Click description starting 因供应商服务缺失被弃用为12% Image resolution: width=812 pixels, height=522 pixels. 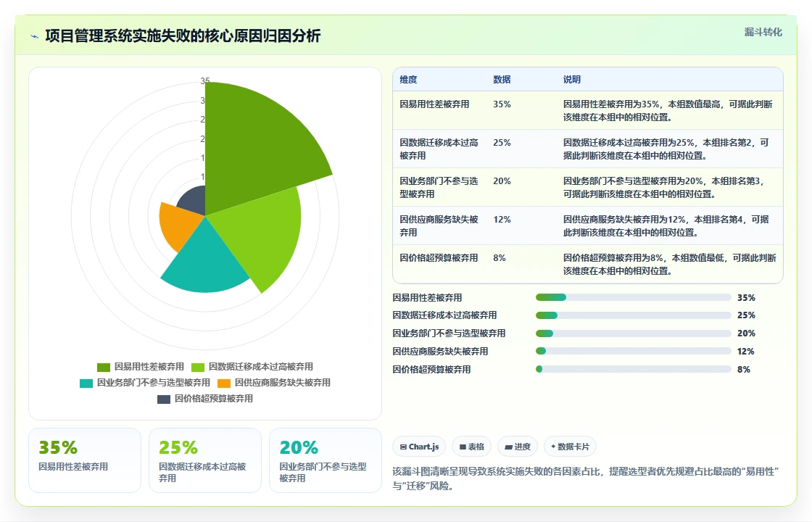[666, 225]
